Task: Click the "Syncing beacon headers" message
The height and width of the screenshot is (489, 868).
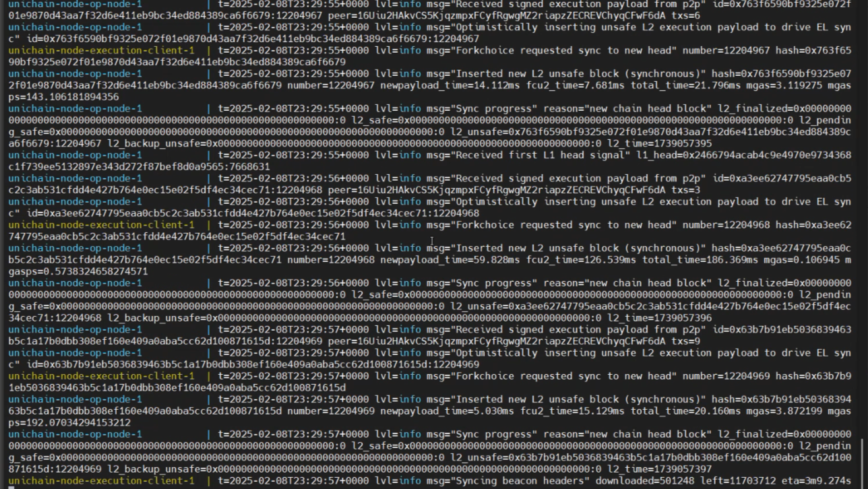Action: pos(519,481)
